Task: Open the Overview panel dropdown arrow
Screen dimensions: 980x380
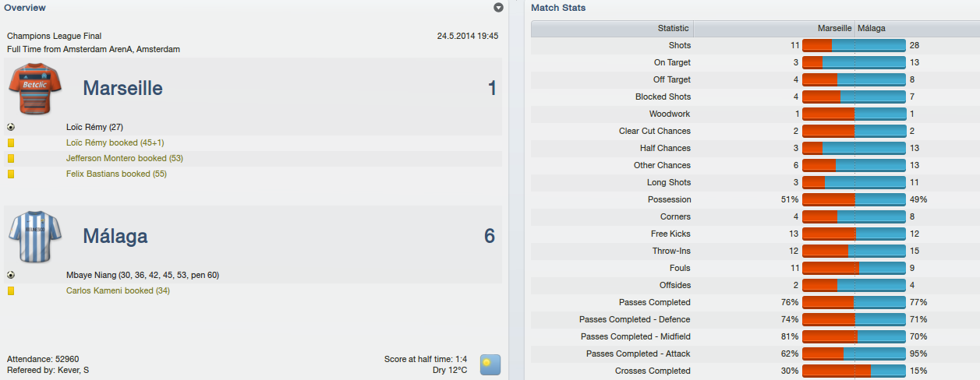Action: coord(499,8)
